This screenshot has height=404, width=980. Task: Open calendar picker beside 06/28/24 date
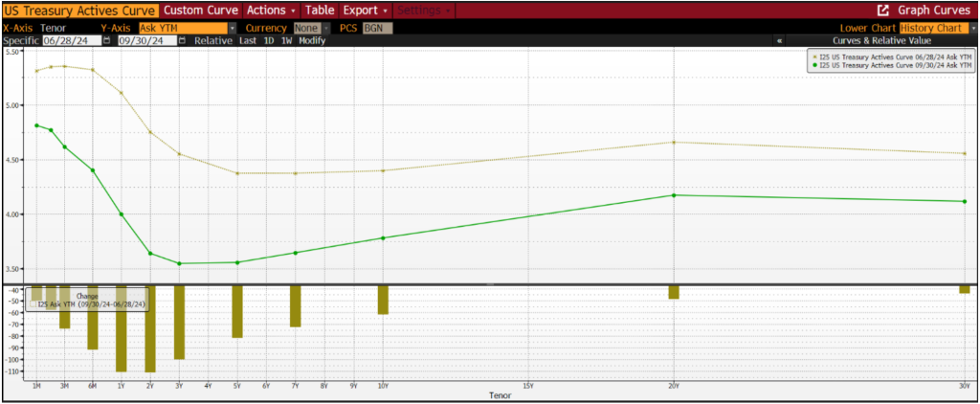(107, 40)
